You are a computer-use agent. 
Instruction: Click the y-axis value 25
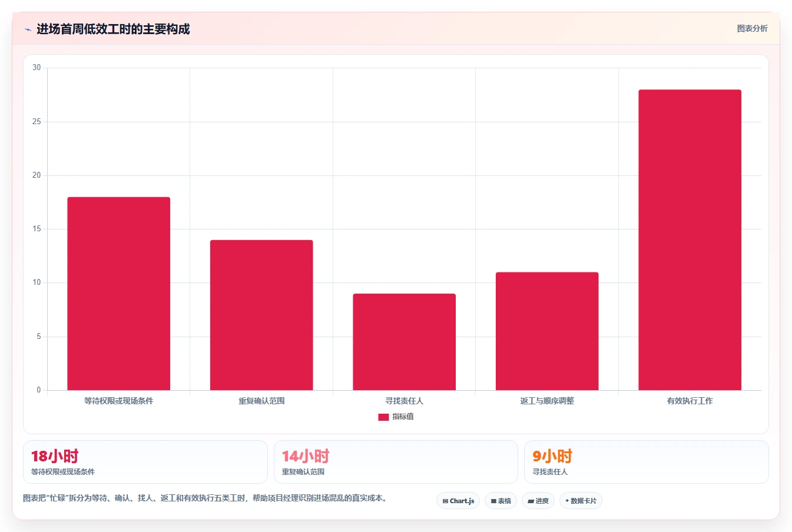[x=37, y=122]
